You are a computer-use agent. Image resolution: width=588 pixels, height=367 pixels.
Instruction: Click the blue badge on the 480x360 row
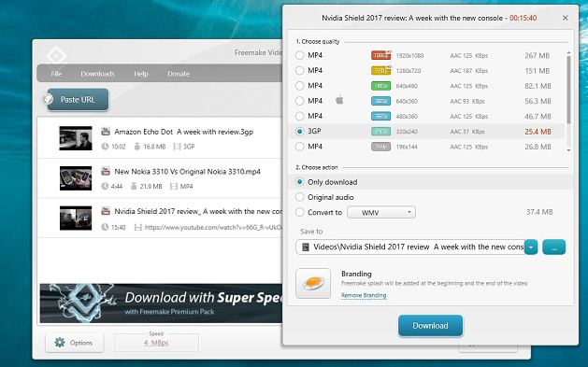(381, 116)
